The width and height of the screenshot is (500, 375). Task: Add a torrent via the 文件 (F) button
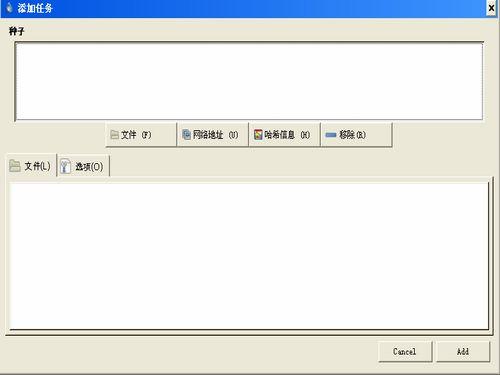pos(141,135)
